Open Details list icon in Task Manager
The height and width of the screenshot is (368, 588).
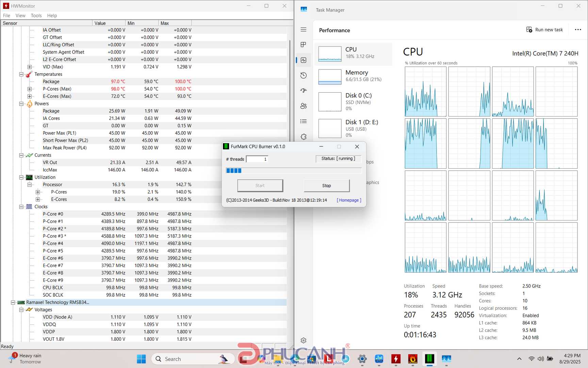[304, 121]
